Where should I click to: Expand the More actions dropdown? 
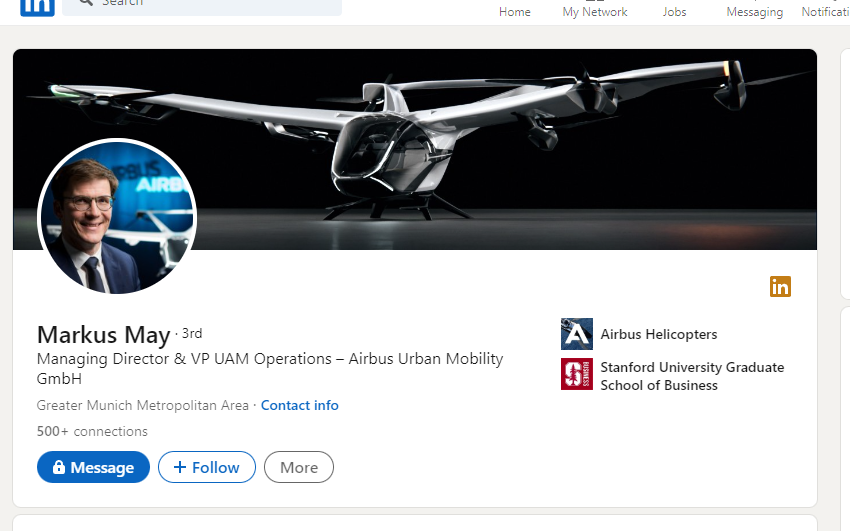(x=299, y=467)
